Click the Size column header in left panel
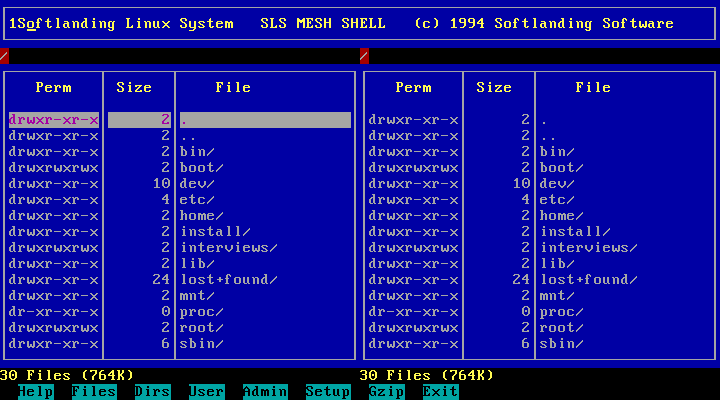This screenshot has height=400, width=720. click(x=134, y=88)
